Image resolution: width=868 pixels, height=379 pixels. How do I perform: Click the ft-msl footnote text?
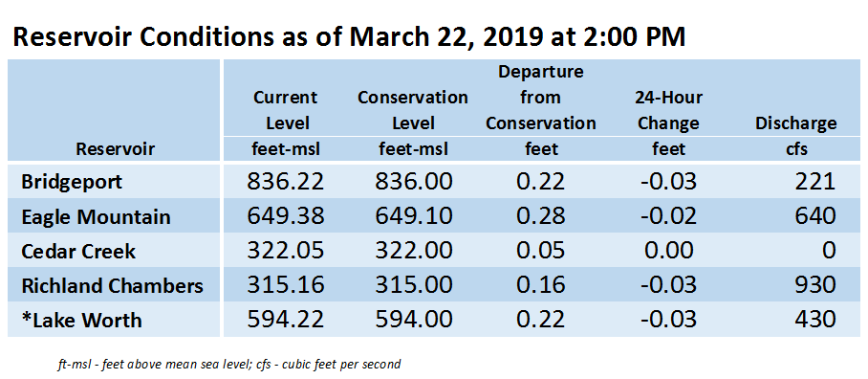228,366
